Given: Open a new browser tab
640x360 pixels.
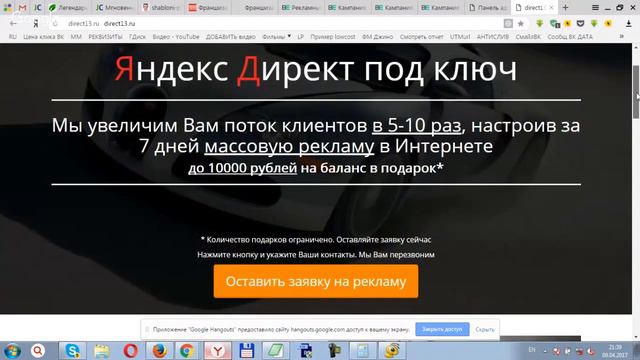Looking at the screenshot, I should [565, 7].
